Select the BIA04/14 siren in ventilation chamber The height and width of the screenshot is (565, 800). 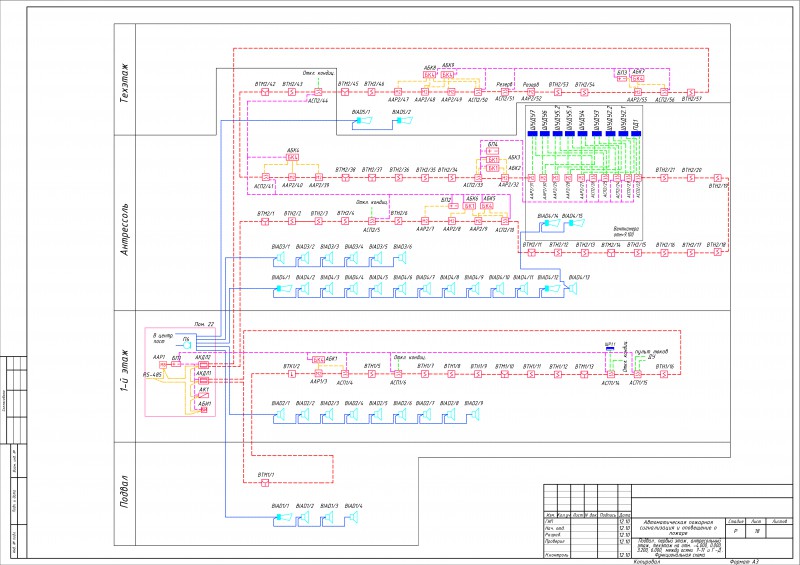tap(547, 223)
